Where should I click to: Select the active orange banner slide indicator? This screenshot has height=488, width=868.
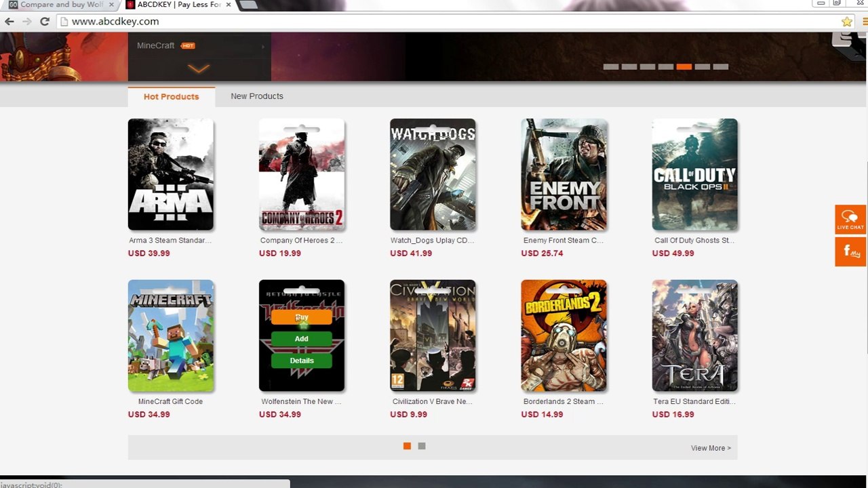pos(684,67)
